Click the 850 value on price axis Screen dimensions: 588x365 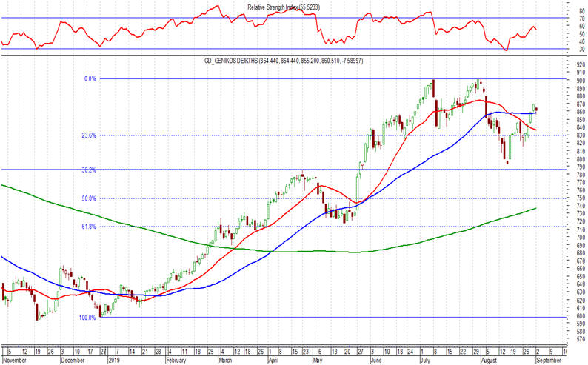[x=581, y=120]
